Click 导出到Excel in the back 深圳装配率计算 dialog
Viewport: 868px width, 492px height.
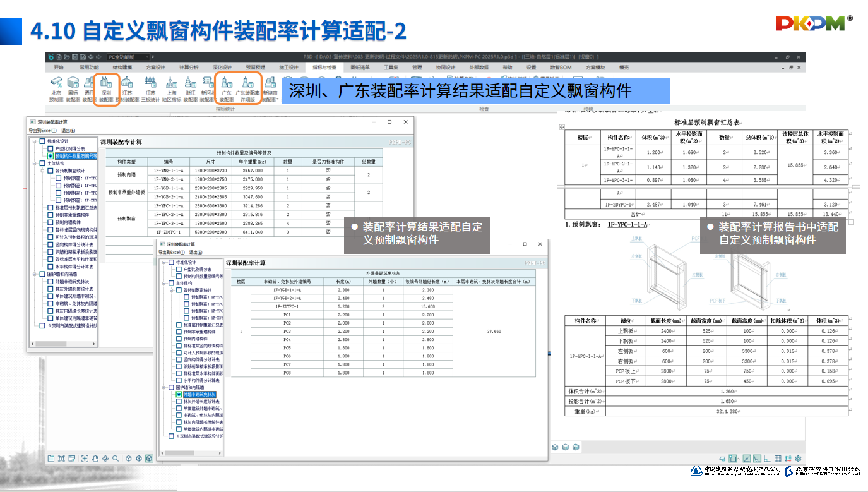click(42, 131)
